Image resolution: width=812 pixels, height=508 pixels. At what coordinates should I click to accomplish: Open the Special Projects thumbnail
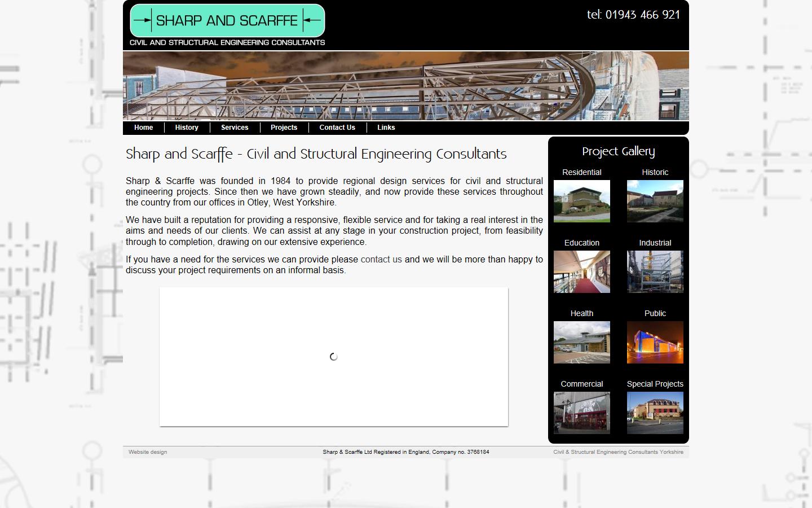[x=655, y=413]
